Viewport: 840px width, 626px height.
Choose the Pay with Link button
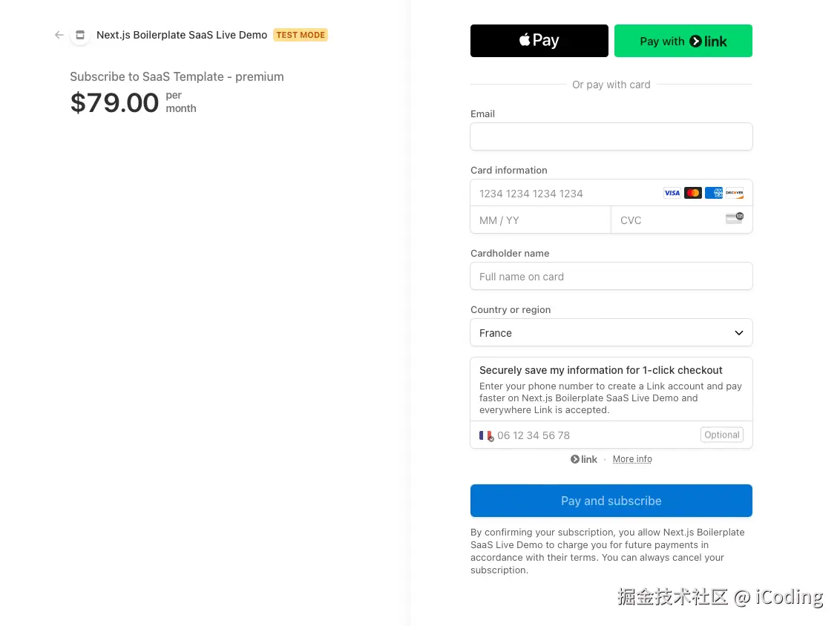[683, 41]
